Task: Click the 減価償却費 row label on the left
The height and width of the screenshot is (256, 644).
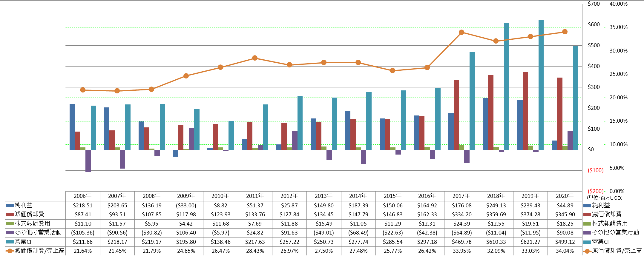Action: pyautogui.click(x=30, y=214)
